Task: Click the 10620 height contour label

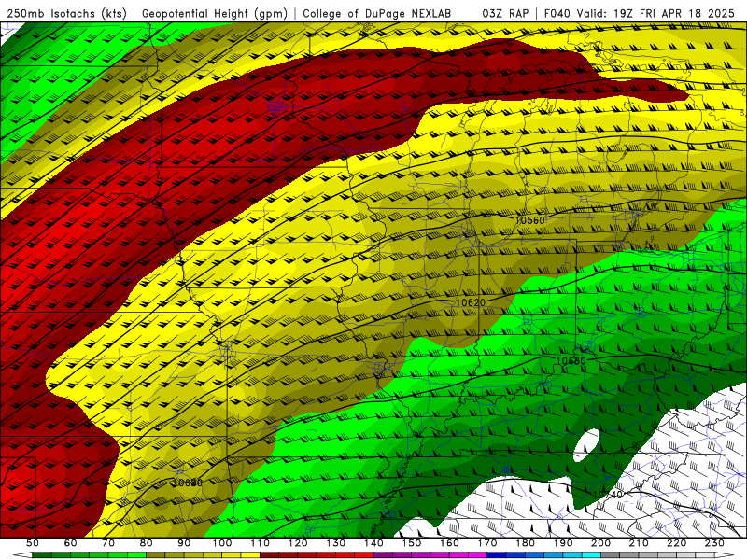Action: click(x=471, y=302)
